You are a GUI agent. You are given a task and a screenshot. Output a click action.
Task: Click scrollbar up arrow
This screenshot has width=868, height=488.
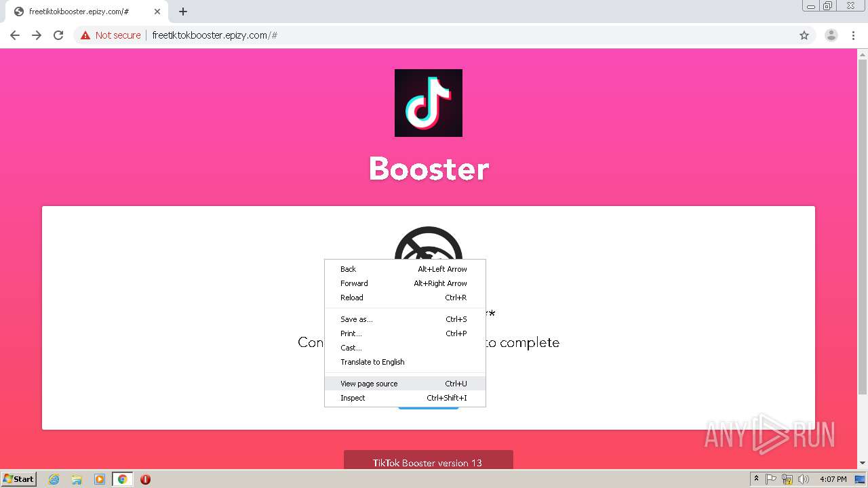coord(863,54)
